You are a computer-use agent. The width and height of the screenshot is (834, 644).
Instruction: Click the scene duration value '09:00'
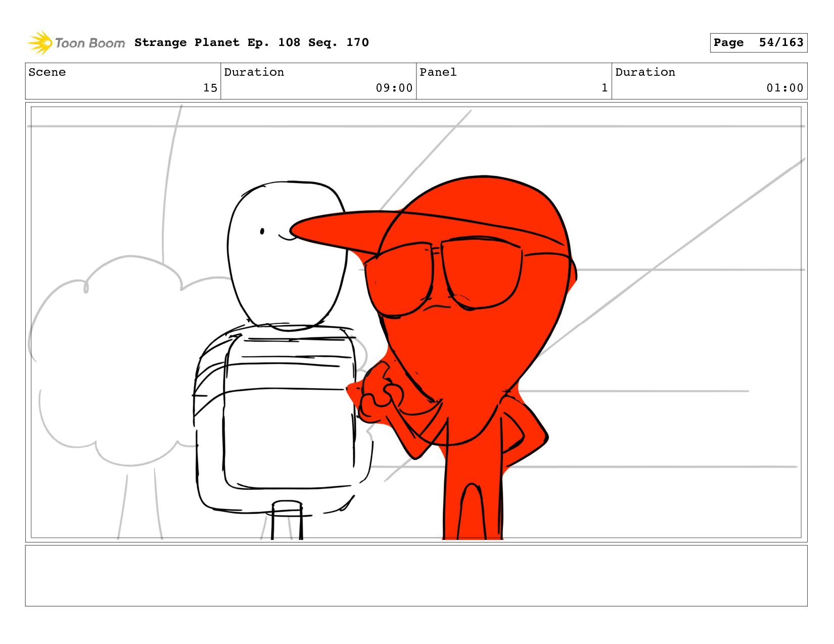[394, 88]
